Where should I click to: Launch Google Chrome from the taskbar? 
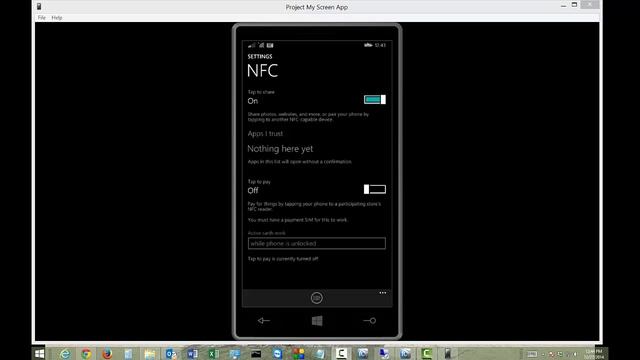86,353
